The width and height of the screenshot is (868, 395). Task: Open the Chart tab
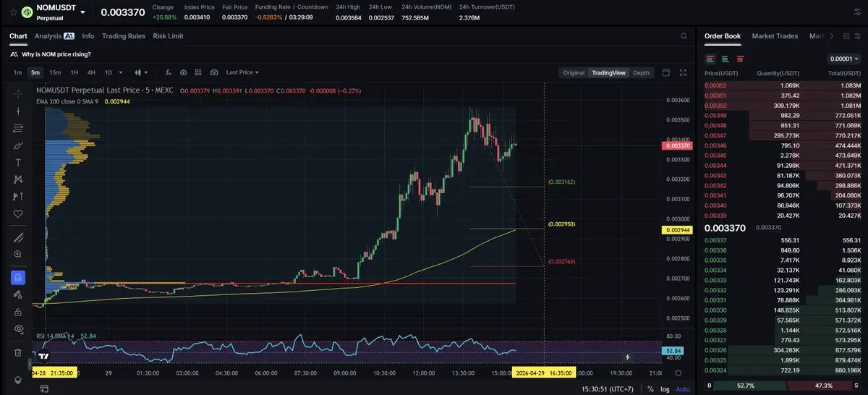(x=18, y=35)
